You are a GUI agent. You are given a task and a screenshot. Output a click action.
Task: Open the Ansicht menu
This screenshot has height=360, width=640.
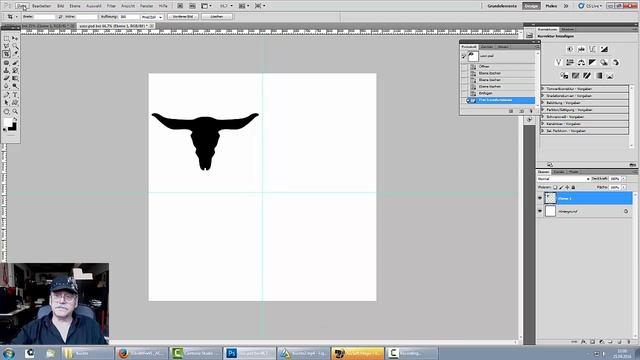(x=128, y=6)
